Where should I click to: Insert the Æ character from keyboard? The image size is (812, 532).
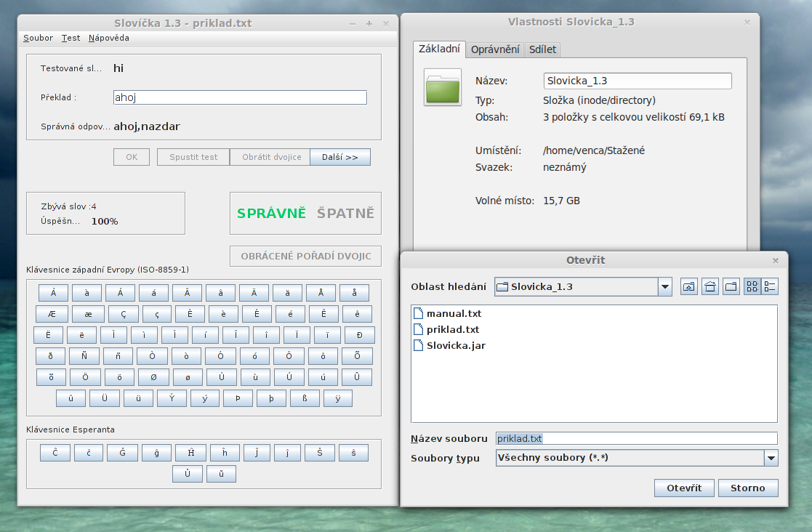[51, 314]
